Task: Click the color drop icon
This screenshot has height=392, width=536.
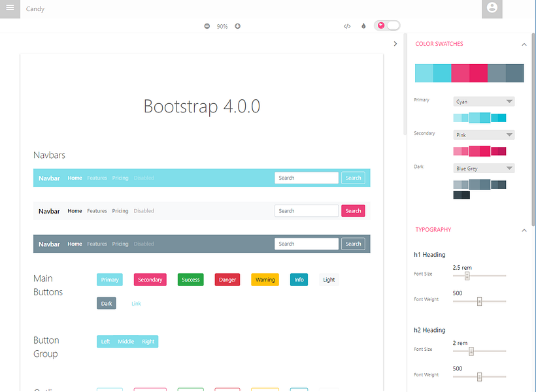Action: point(363,26)
